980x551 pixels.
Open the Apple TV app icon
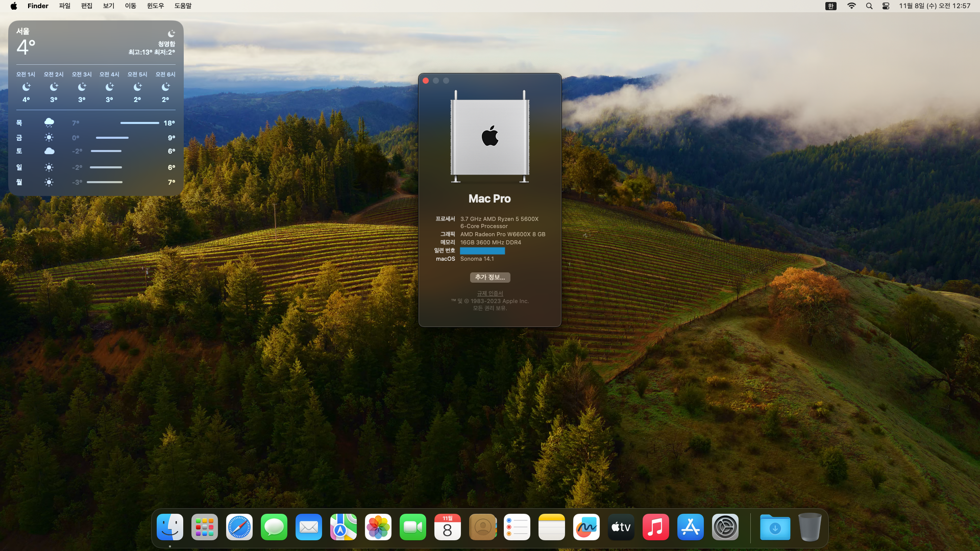point(621,527)
